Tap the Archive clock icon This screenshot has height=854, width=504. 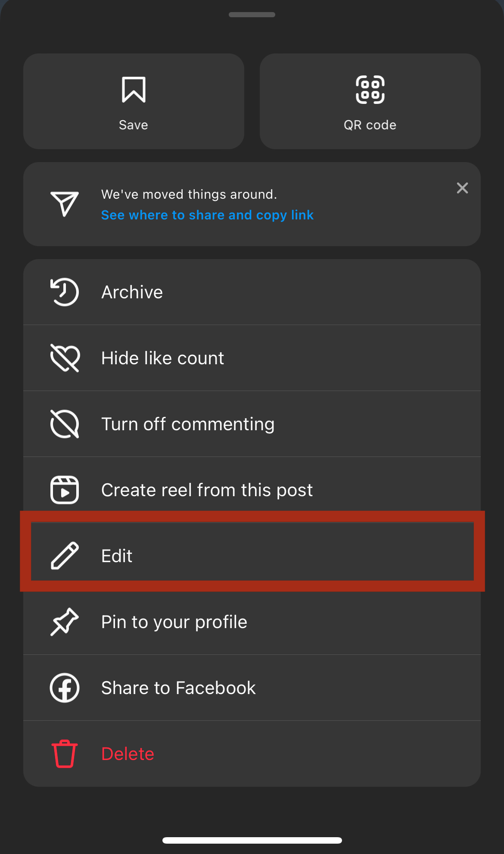click(x=65, y=292)
